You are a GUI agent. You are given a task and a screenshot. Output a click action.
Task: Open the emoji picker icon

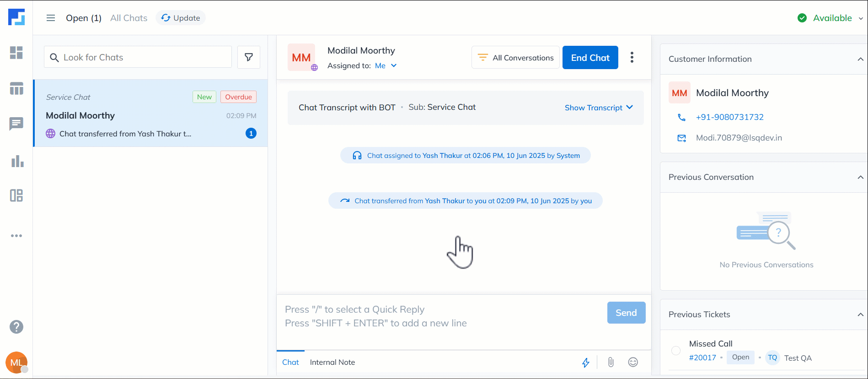click(x=633, y=362)
